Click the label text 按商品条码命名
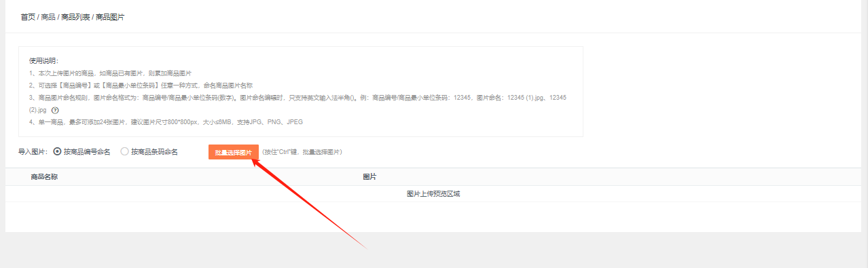Image resolution: width=868 pixels, height=268 pixels. click(155, 152)
